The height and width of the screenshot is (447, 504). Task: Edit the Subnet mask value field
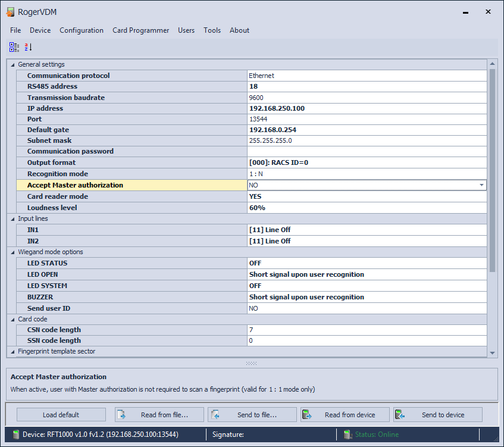pos(367,140)
